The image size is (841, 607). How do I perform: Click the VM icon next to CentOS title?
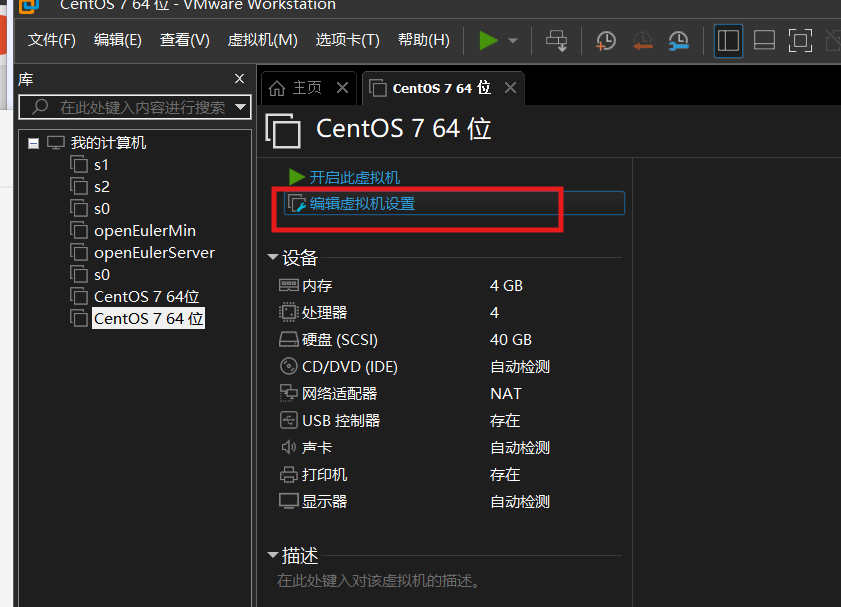click(283, 130)
